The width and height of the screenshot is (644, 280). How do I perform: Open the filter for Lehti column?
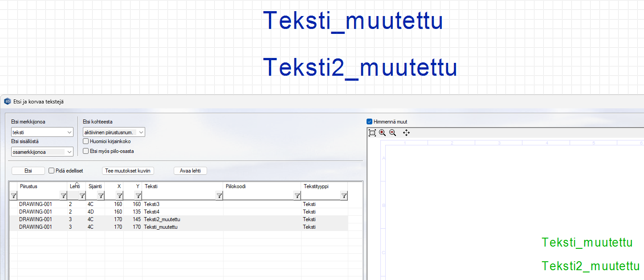[x=82, y=196]
